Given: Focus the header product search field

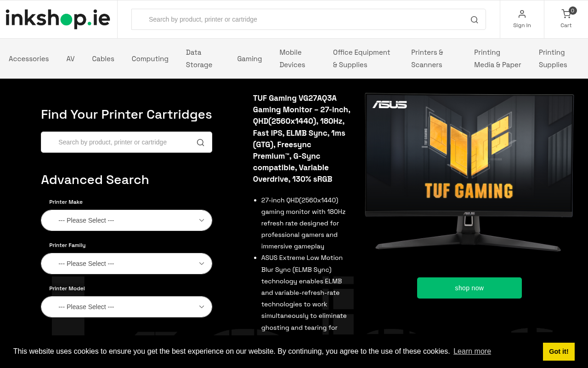Looking at the screenshot, I should (309, 19).
